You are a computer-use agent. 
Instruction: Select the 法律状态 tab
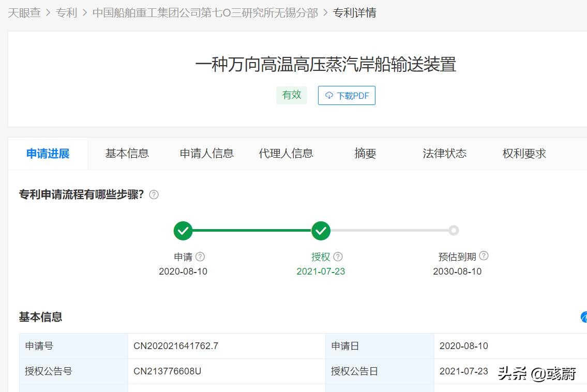click(445, 154)
